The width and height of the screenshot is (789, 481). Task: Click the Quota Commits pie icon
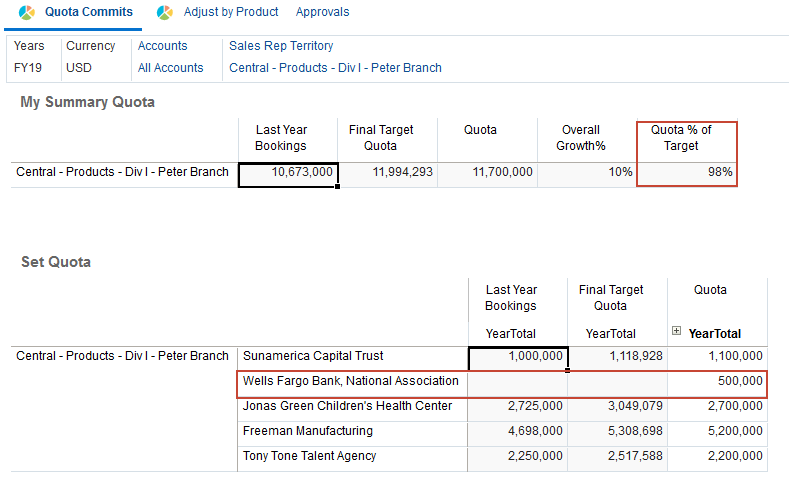pyautogui.click(x=27, y=13)
